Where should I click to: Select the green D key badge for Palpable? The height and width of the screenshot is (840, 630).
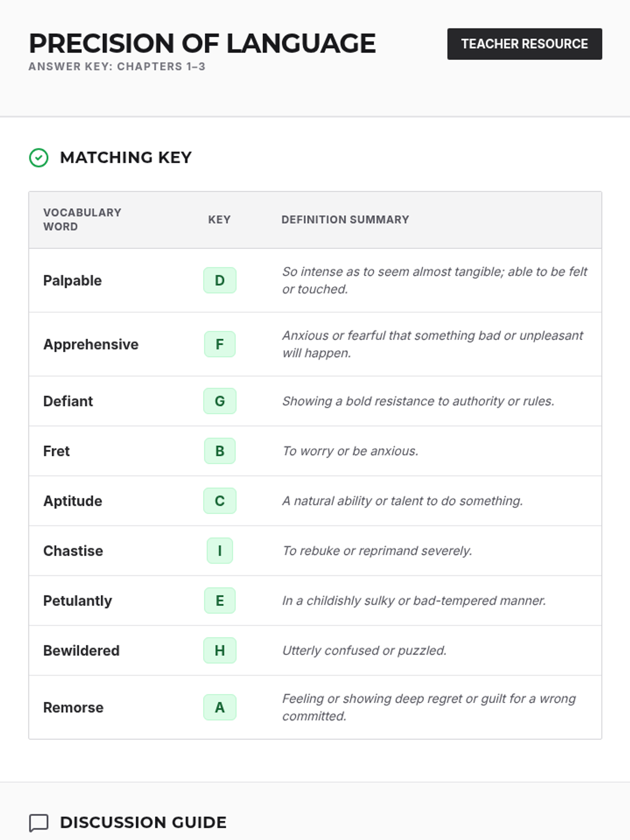(219, 280)
